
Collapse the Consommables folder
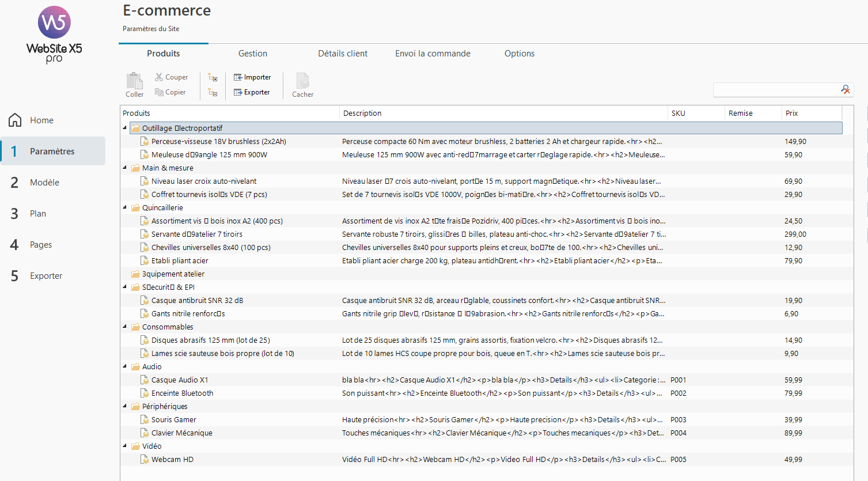pyautogui.click(x=125, y=327)
